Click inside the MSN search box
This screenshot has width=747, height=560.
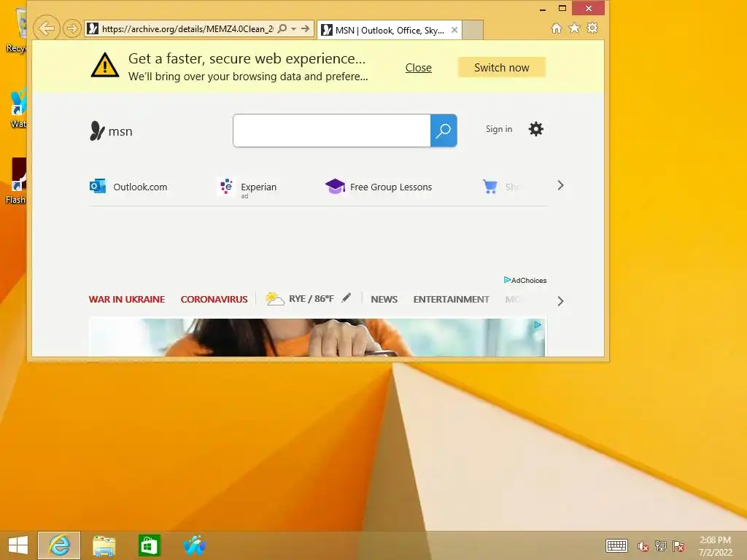[x=332, y=131]
